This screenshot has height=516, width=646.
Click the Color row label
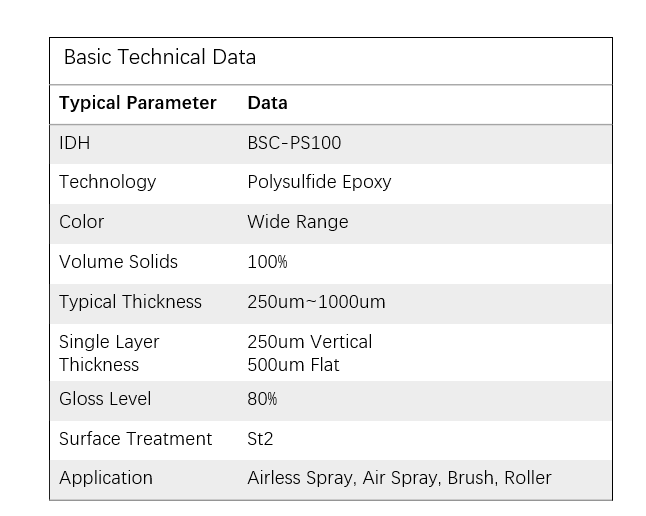pyautogui.click(x=82, y=222)
